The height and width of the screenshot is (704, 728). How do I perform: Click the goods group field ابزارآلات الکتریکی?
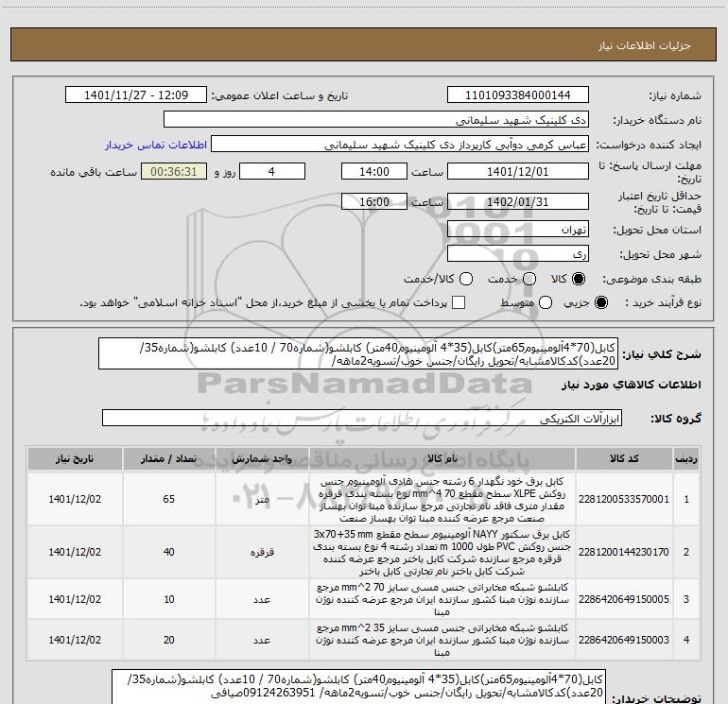click(362, 418)
